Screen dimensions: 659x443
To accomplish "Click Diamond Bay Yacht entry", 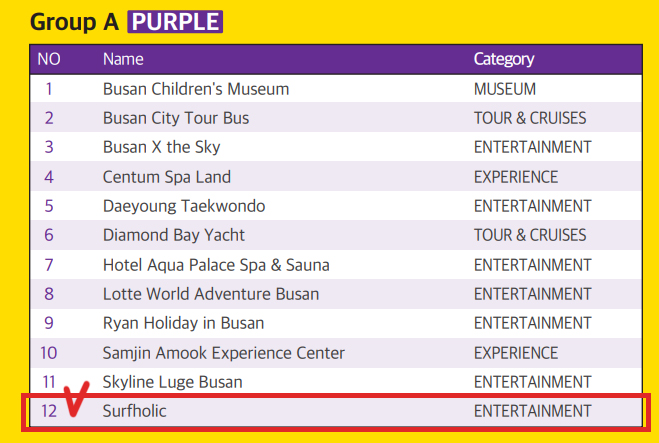I will (x=174, y=235).
